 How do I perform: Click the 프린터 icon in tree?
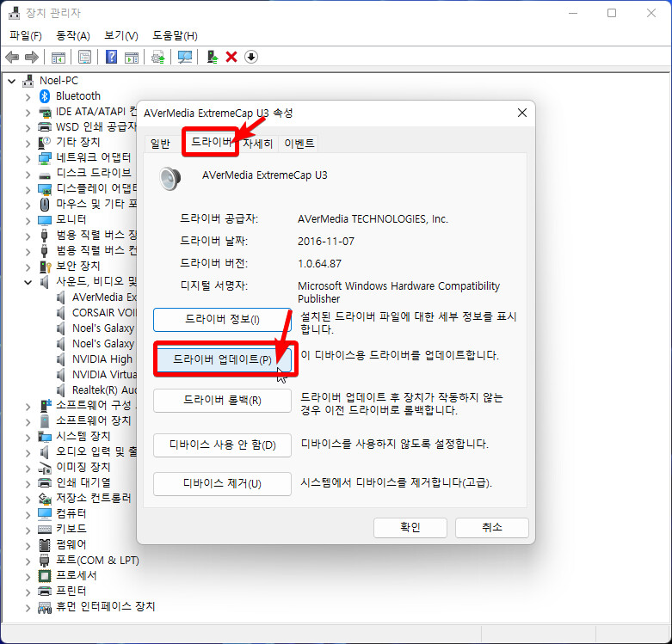[45, 591]
